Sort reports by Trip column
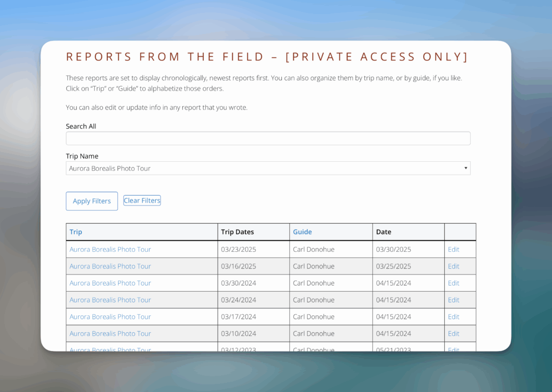The width and height of the screenshot is (552, 392). click(75, 231)
